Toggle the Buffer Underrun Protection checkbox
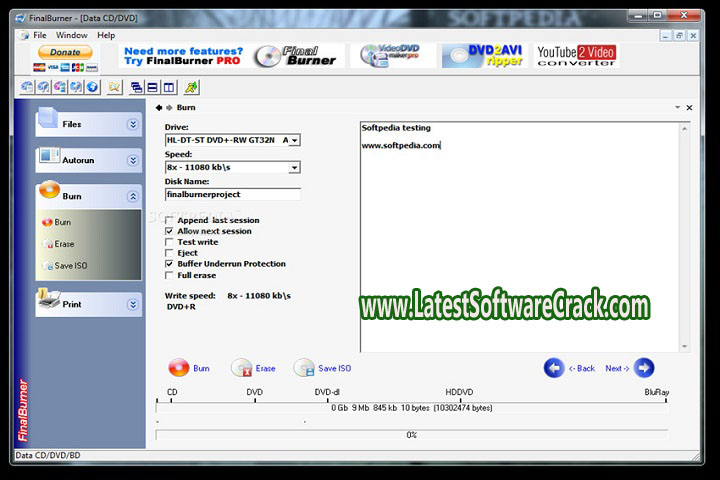The image size is (720, 480). click(169, 264)
